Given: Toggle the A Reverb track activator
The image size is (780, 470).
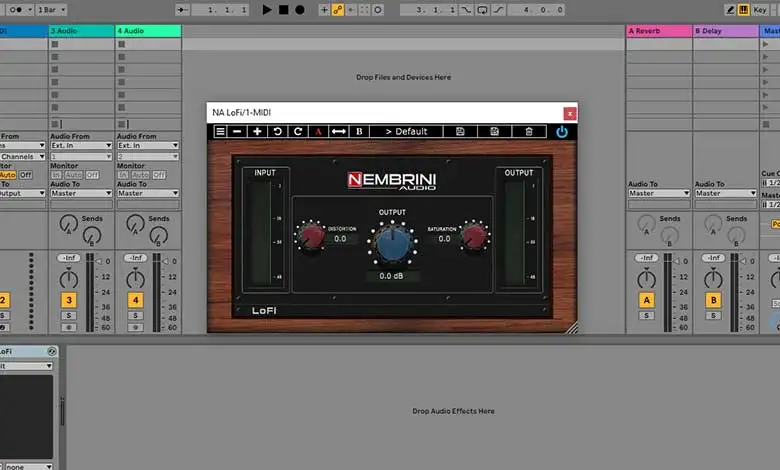Looking at the screenshot, I should [x=646, y=300].
